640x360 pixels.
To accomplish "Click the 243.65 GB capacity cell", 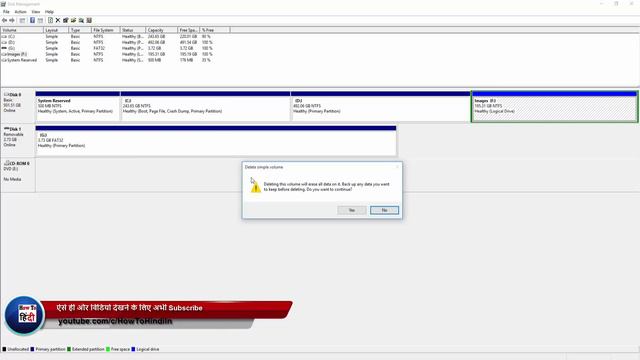I will pyautogui.click(x=156, y=36).
